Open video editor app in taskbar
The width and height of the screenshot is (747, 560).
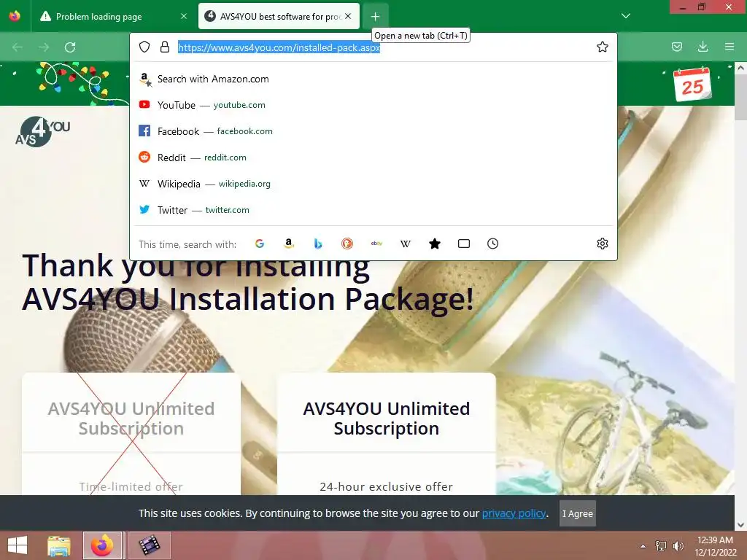(149, 545)
